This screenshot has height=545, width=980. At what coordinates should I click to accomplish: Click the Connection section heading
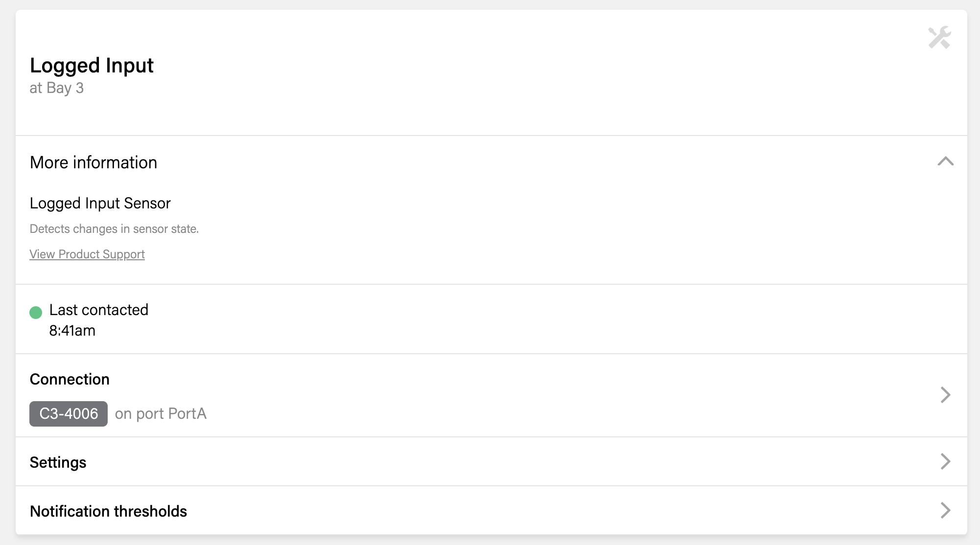click(x=70, y=379)
